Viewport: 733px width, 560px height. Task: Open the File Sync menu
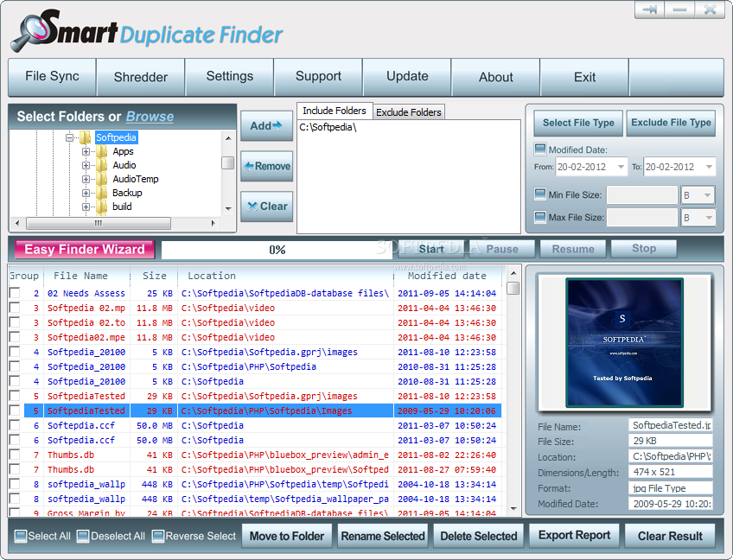click(52, 77)
